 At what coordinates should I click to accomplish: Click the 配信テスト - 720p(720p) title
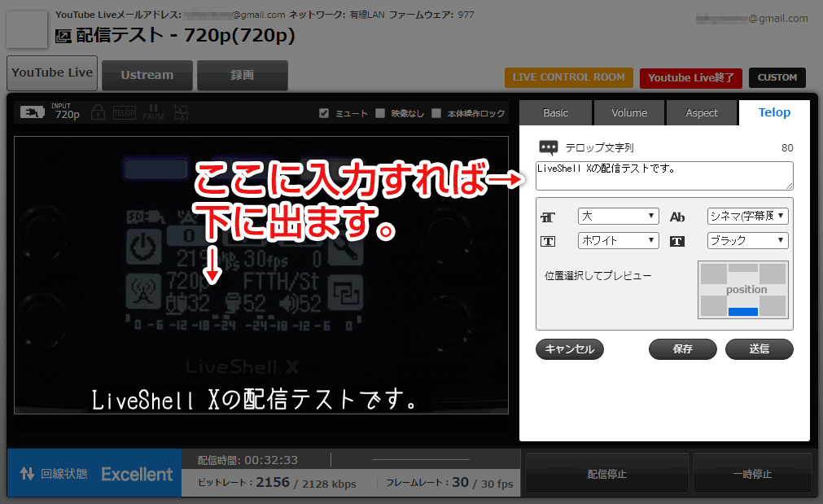click(x=186, y=35)
